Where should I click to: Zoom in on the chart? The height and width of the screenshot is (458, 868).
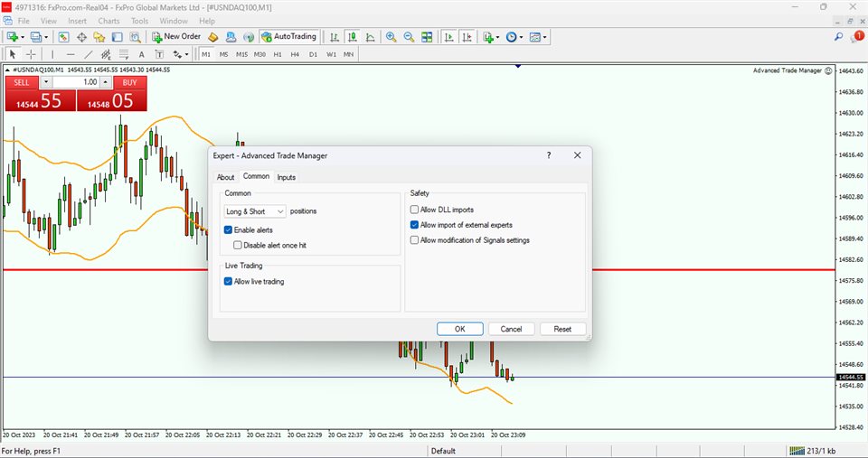point(391,37)
